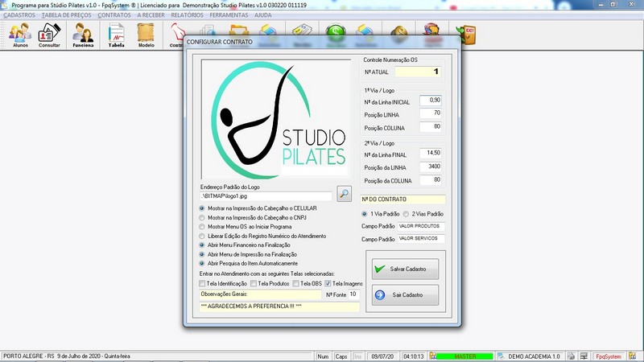Click the AGRADECEMOS A PREFERENCIA text field
Image resolution: width=644 pixels, height=362 pixels.
279,306
